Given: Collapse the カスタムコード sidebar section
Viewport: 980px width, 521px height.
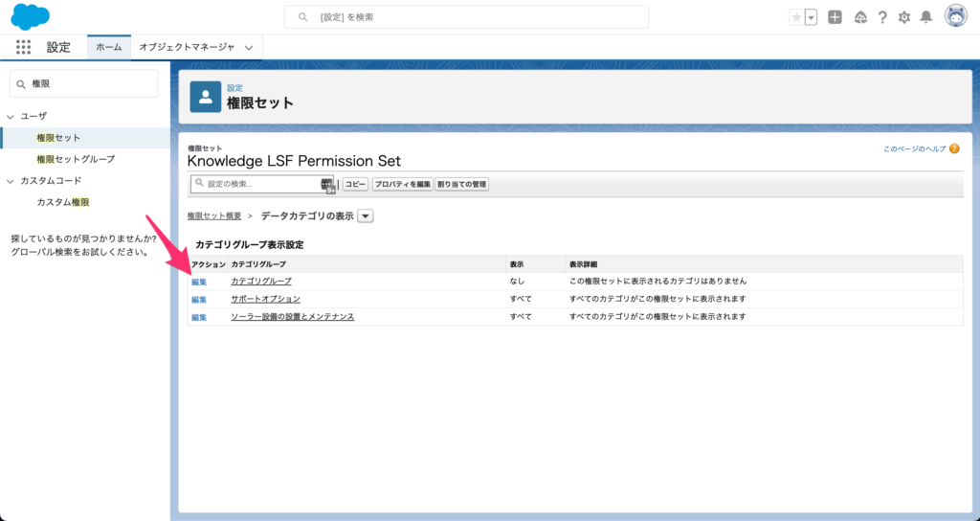Looking at the screenshot, I should 10,181.
